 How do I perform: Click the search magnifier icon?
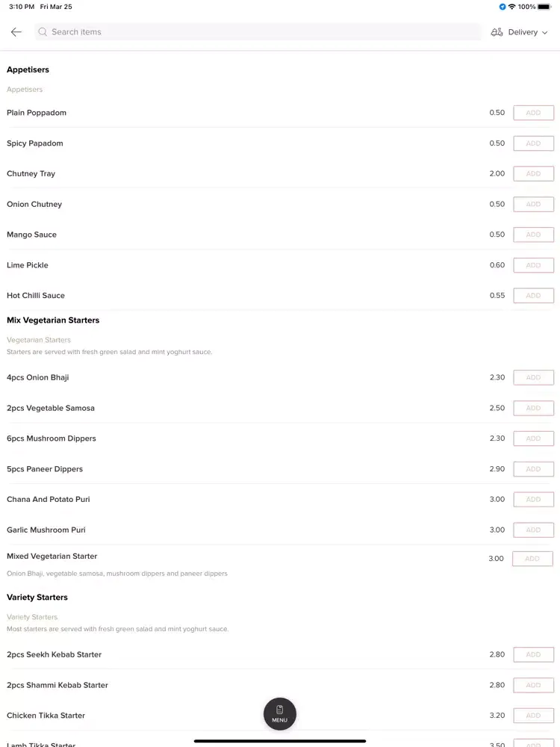point(43,32)
